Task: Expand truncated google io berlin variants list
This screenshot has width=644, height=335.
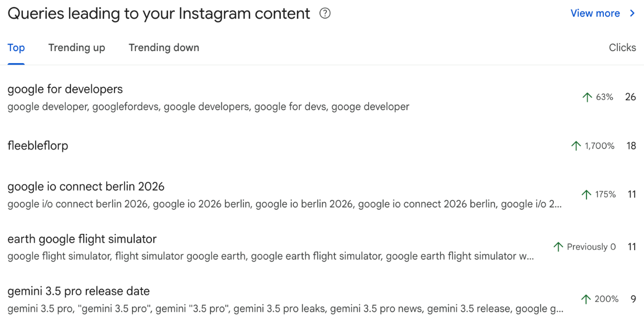Action: pyautogui.click(x=285, y=204)
